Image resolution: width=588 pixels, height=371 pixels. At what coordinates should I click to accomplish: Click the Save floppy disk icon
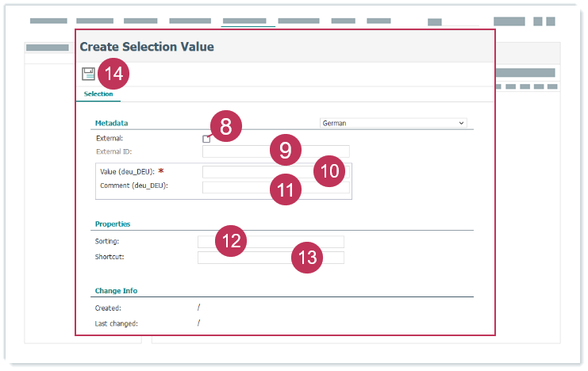click(x=88, y=74)
